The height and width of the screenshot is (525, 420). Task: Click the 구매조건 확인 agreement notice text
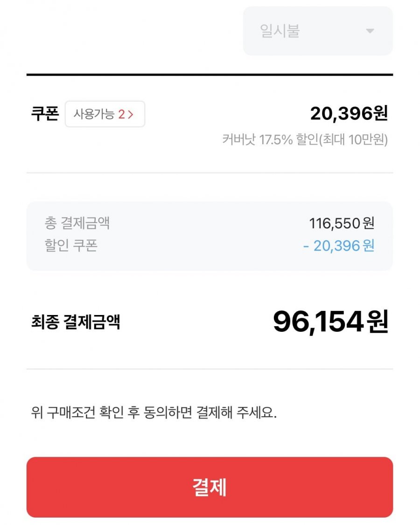154,413
